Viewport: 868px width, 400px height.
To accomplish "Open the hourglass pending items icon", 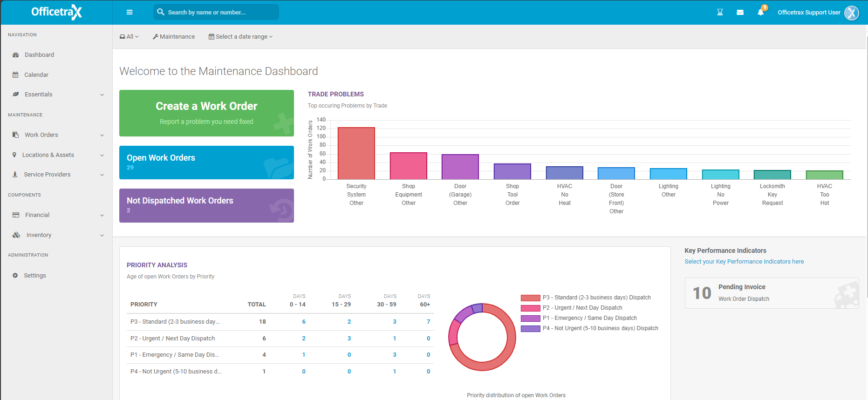I will tap(720, 13).
